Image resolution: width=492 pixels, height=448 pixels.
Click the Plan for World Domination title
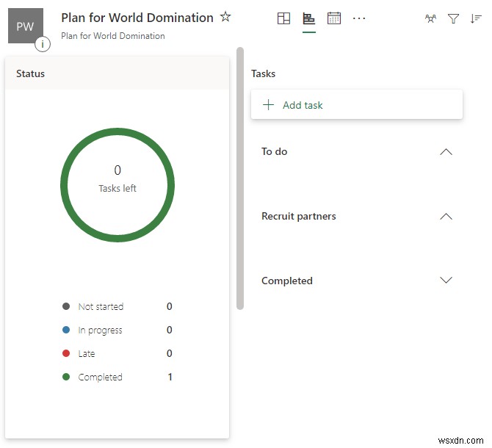click(137, 18)
